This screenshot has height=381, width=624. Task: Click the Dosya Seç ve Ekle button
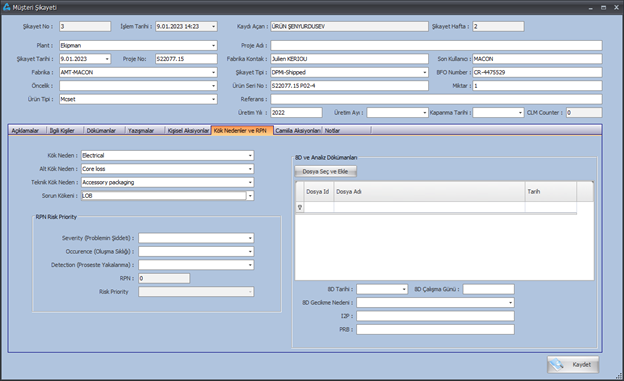pos(326,172)
